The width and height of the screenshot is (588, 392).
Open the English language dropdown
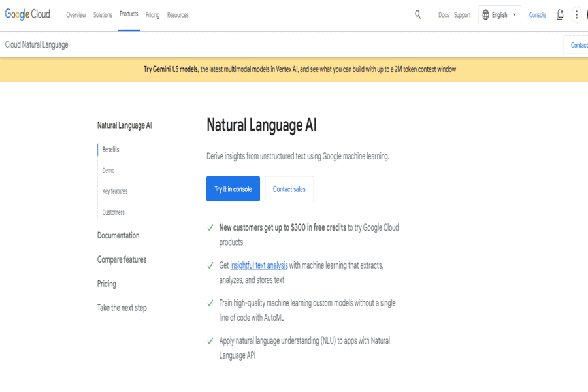(x=500, y=15)
